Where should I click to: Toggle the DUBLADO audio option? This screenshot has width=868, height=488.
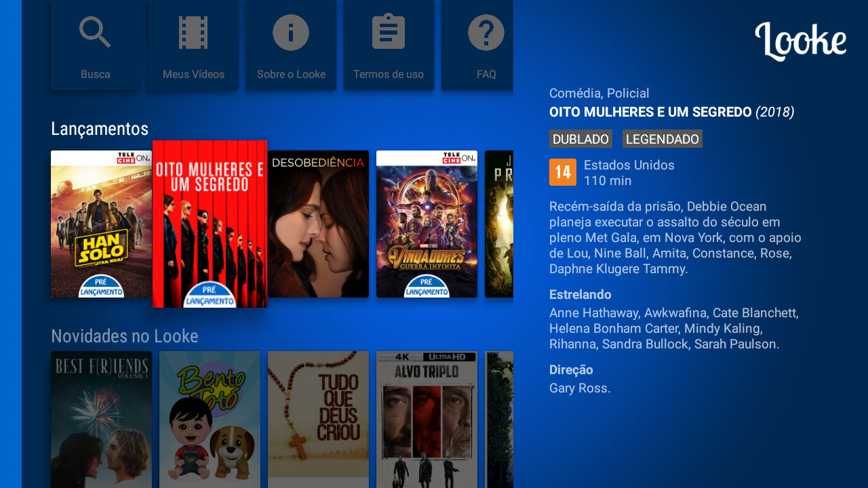click(580, 139)
